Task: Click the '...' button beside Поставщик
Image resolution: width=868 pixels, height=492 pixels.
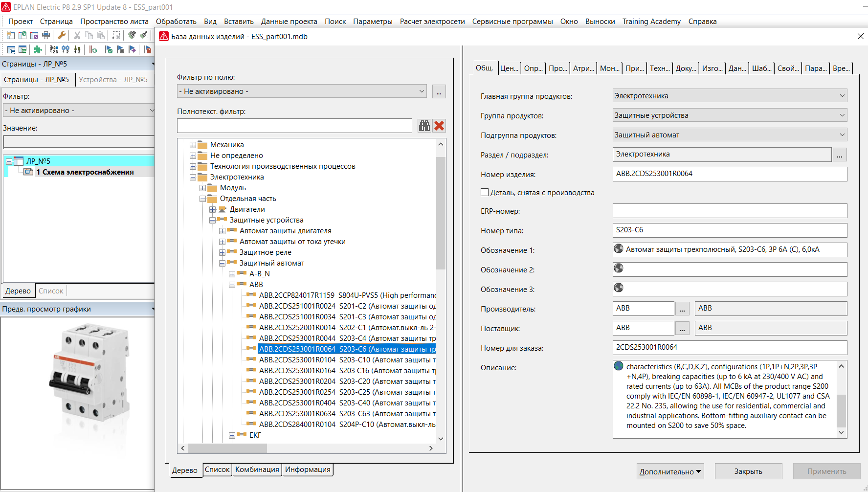Action: [682, 328]
